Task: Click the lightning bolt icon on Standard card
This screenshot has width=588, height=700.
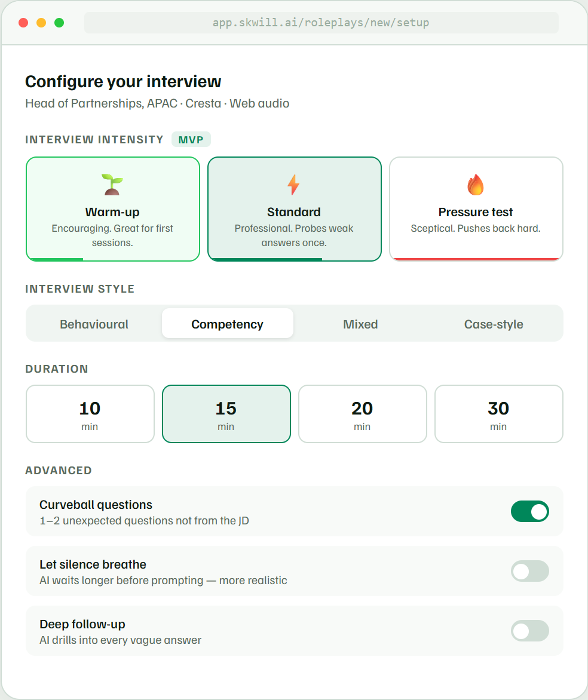Action: tap(294, 185)
